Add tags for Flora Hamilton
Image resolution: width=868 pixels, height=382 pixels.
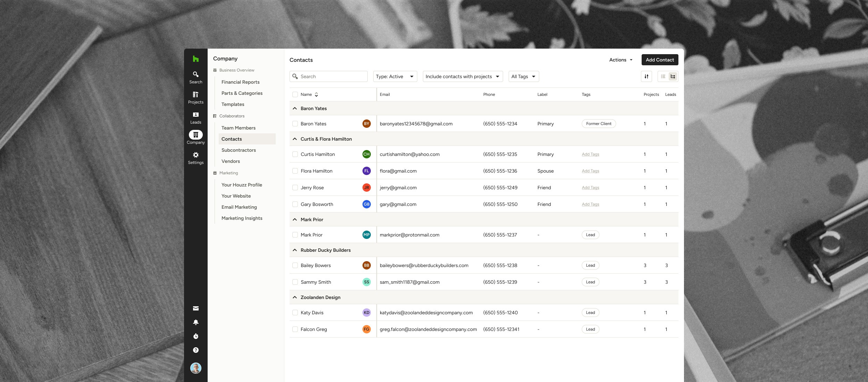click(590, 171)
